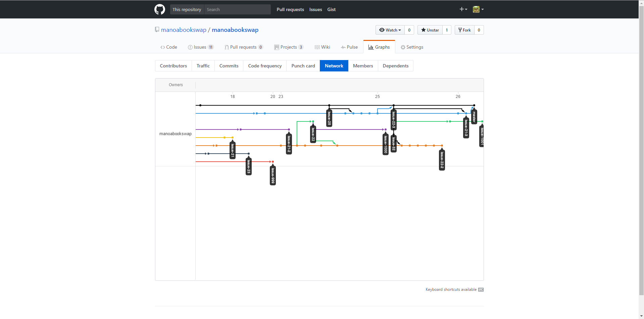The width and height of the screenshot is (644, 319).
Task: Click the issue-23 branch label
Action: (x=249, y=166)
